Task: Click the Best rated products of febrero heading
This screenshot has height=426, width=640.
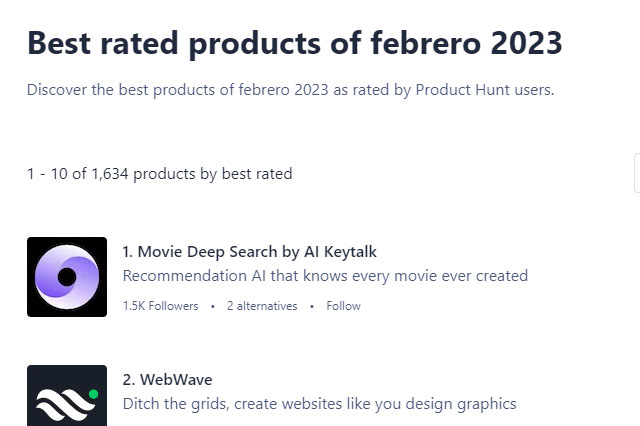Action: coord(295,43)
